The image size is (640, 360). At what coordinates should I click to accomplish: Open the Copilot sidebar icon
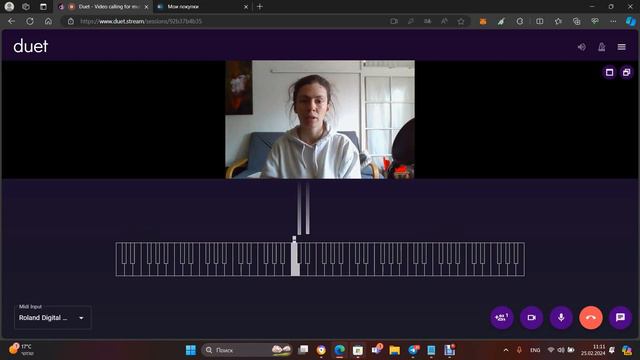[631, 21]
